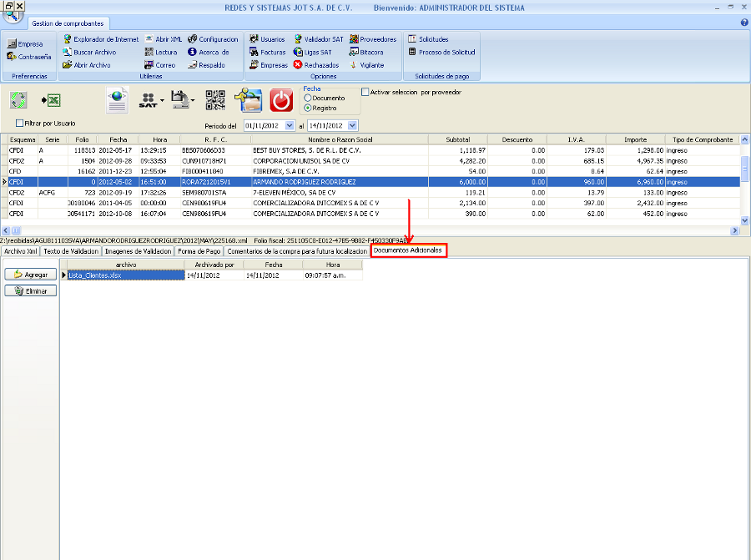This screenshot has height=560, width=751.
Task: Open the Archivo Xml tab
Action: [21, 250]
